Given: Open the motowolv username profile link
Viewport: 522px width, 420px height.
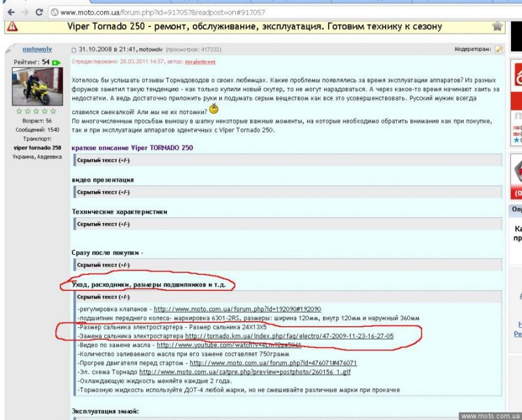Looking at the screenshot, I should tap(37, 49).
